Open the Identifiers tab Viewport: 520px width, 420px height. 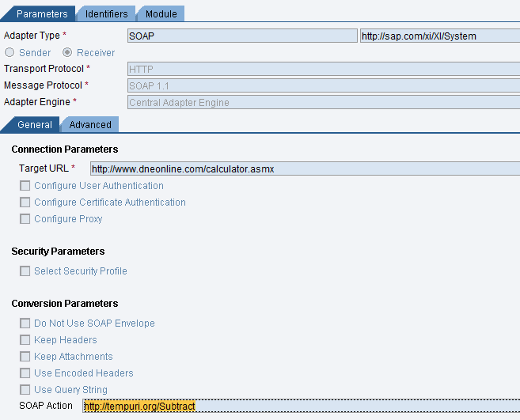tap(107, 14)
